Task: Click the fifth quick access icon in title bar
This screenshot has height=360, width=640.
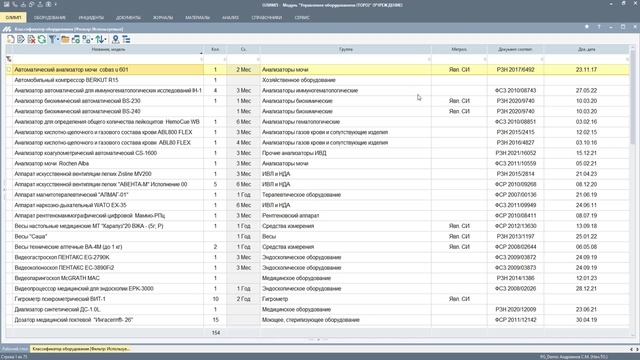Action: click(x=40, y=4)
